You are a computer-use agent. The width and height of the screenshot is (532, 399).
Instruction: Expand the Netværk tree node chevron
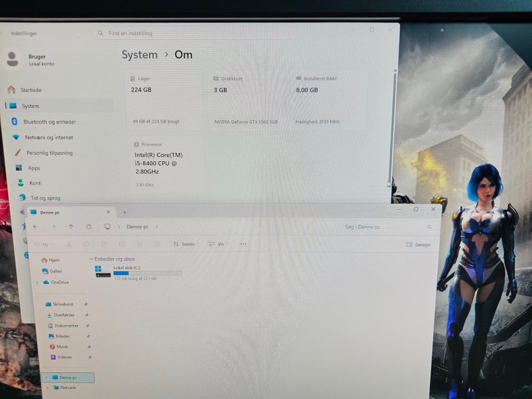click(48, 387)
